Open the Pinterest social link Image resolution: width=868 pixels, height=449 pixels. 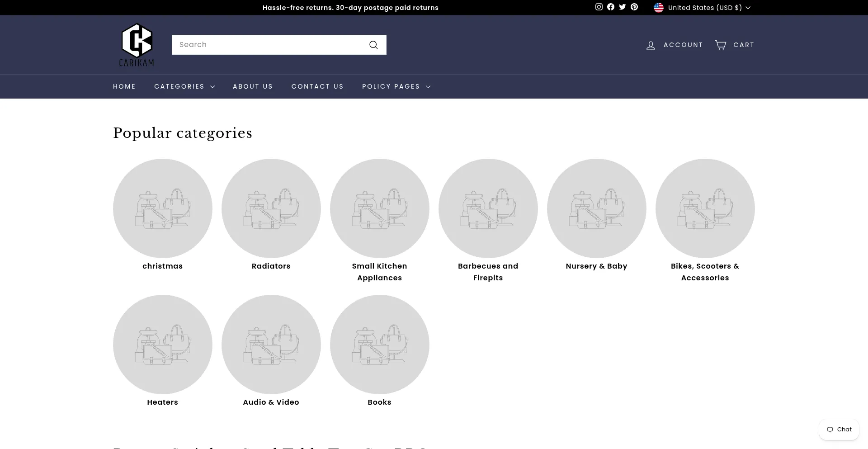pos(634,7)
